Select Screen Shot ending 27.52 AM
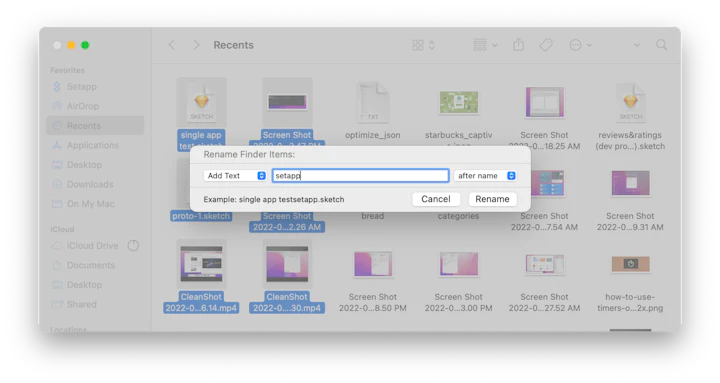The image size is (720, 383). [544, 264]
